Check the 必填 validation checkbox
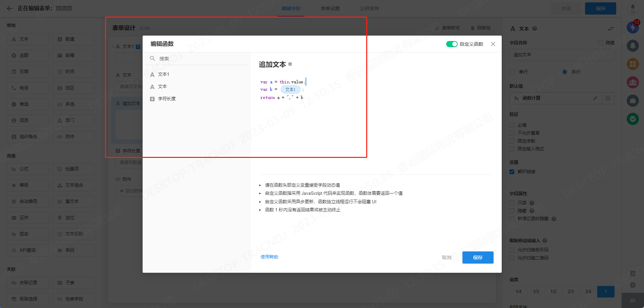 coord(512,125)
